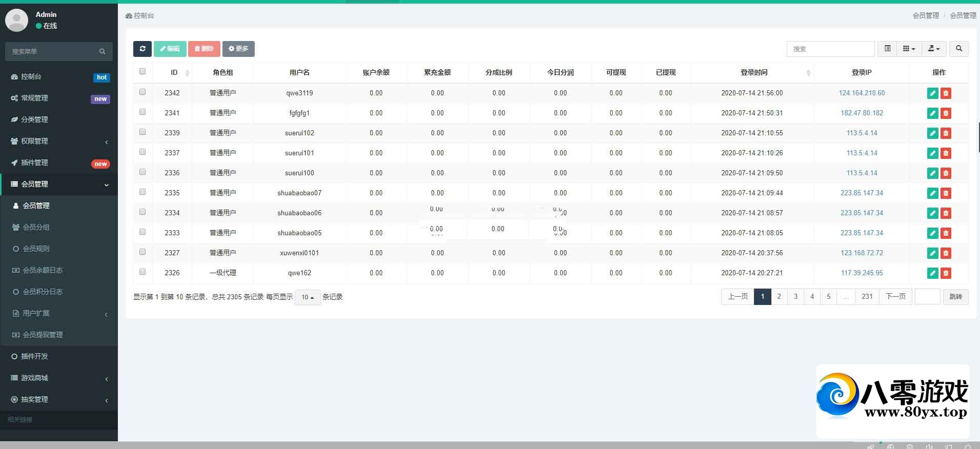Collapse 会员管理 sidebar menu
This screenshot has height=449, width=980.
59,184
